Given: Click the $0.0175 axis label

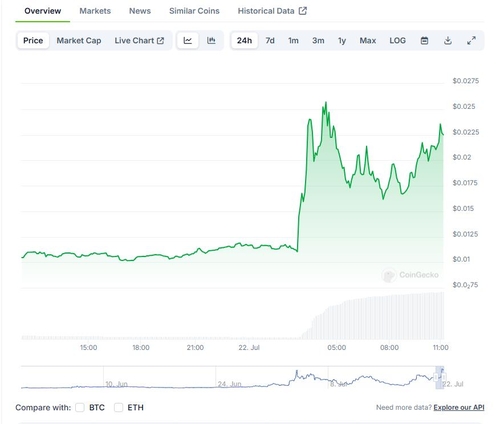Looking at the screenshot, I should tap(465, 183).
